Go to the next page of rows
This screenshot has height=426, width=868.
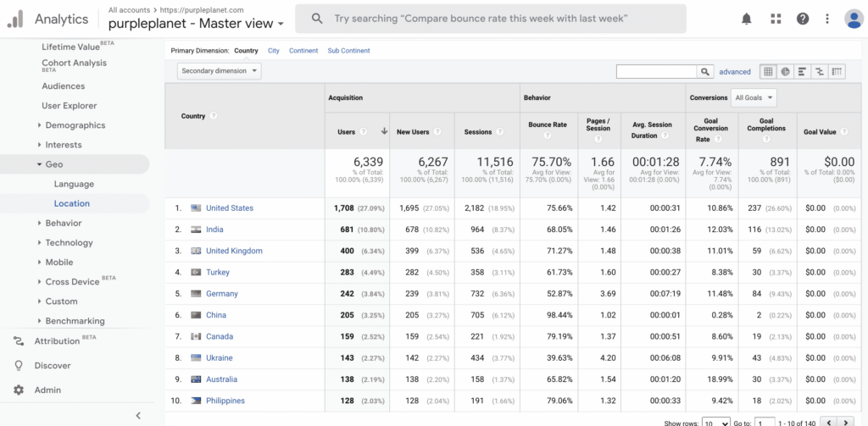[846, 423]
